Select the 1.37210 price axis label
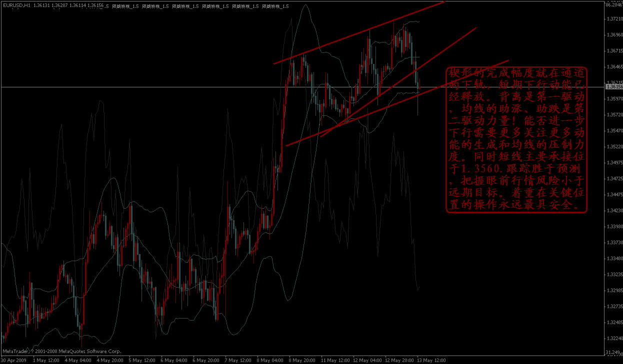 (614, 19)
